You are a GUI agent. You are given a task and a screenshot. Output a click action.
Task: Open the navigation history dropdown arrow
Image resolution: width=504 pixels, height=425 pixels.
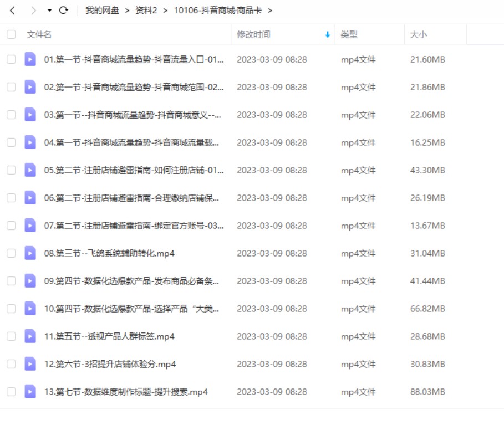point(49,11)
